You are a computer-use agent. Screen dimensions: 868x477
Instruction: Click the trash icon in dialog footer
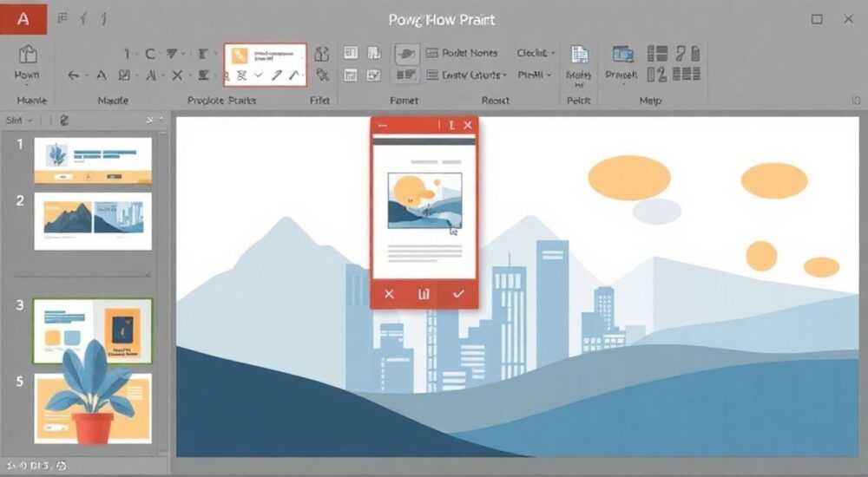tap(424, 294)
